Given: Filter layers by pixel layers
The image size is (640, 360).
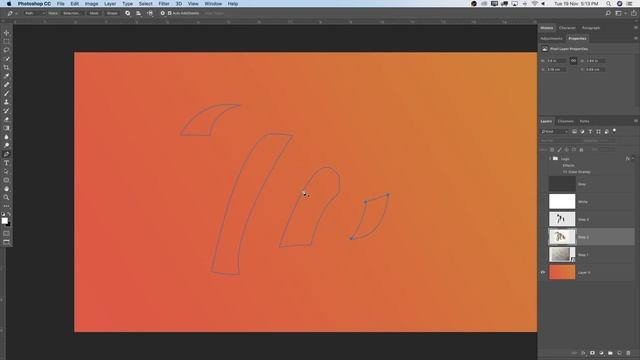Looking at the screenshot, I should pos(574,131).
